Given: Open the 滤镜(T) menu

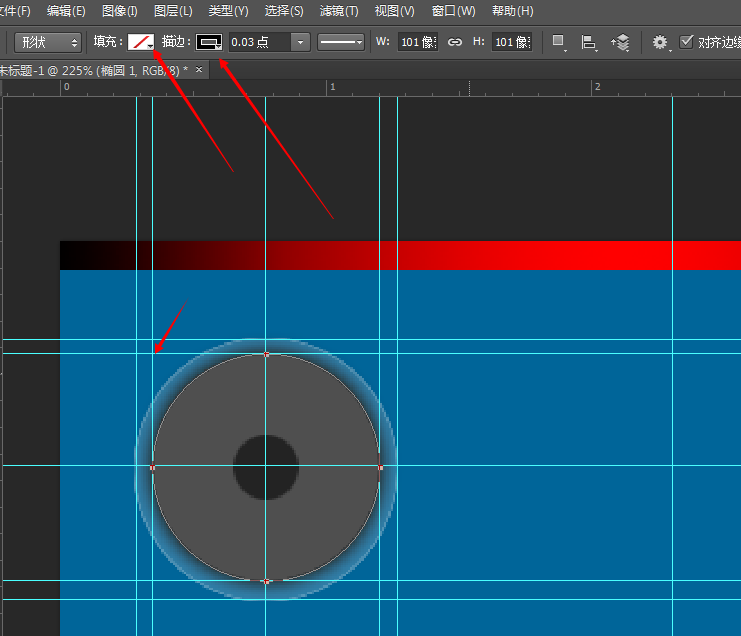Looking at the screenshot, I should coord(339,10).
